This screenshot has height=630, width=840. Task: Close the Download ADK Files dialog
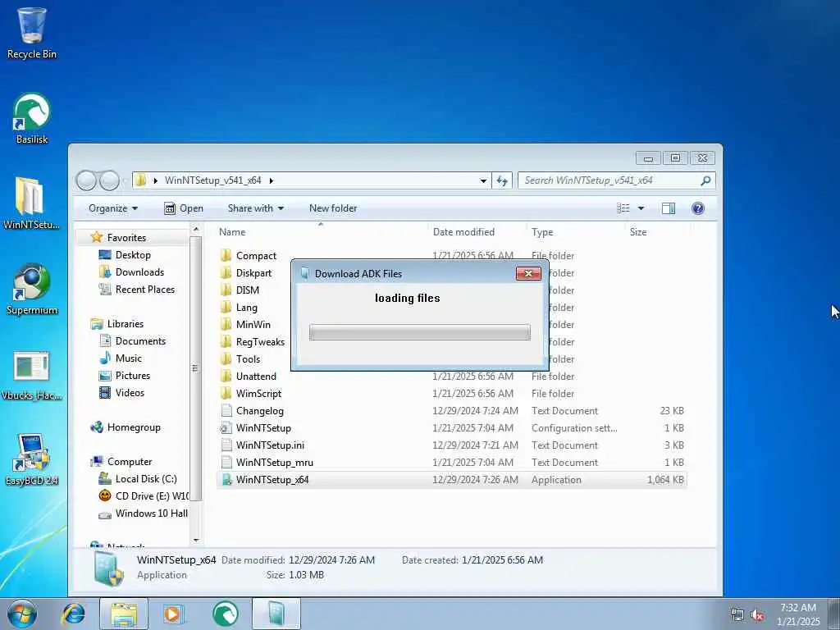click(528, 274)
